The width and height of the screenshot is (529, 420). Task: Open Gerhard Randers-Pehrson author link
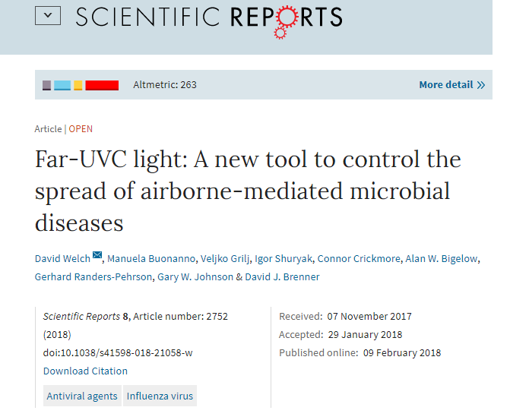click(x=93, y=276)
